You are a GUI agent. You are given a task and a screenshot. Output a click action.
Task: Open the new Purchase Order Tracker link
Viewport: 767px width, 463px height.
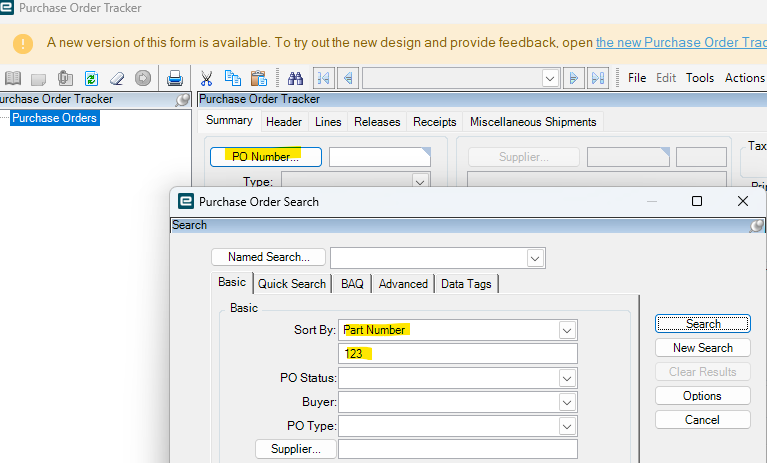681,43
